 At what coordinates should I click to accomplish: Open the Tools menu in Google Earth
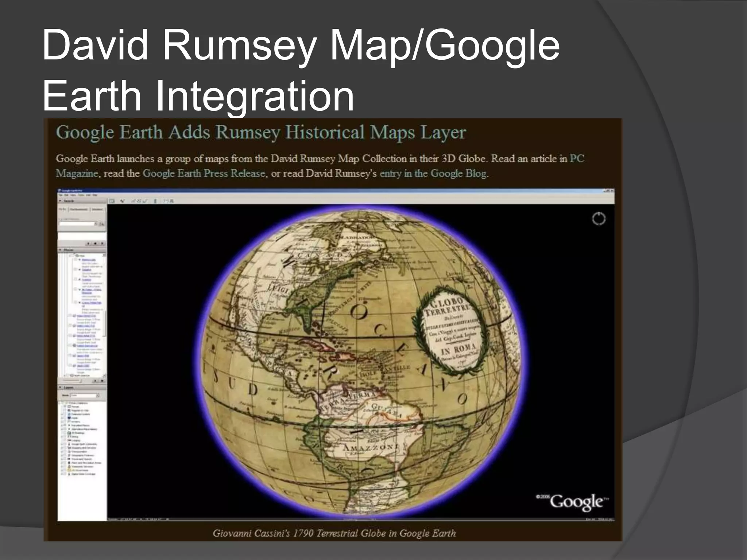pyautogui.click(x=81, y=195)
